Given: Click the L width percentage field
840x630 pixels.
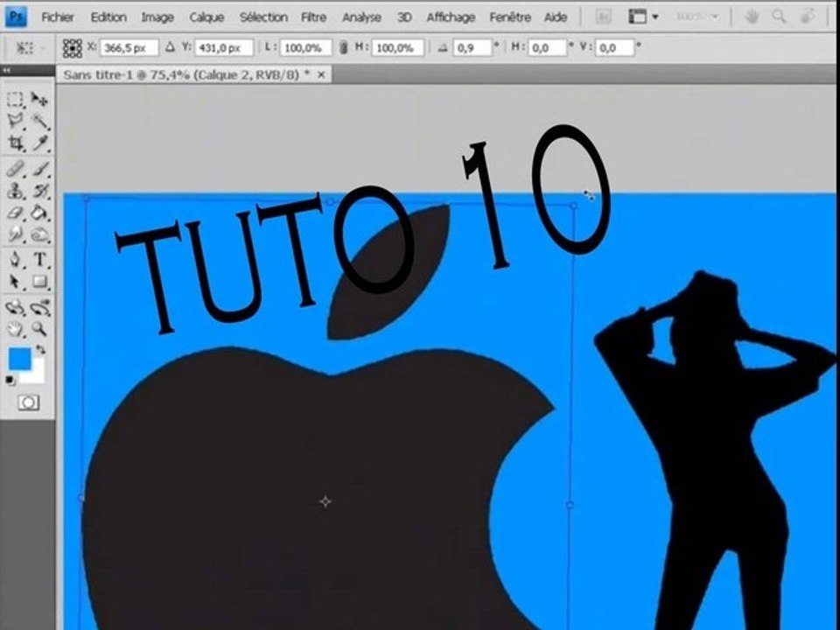Looking at the screenshot, I should [306, 48].
